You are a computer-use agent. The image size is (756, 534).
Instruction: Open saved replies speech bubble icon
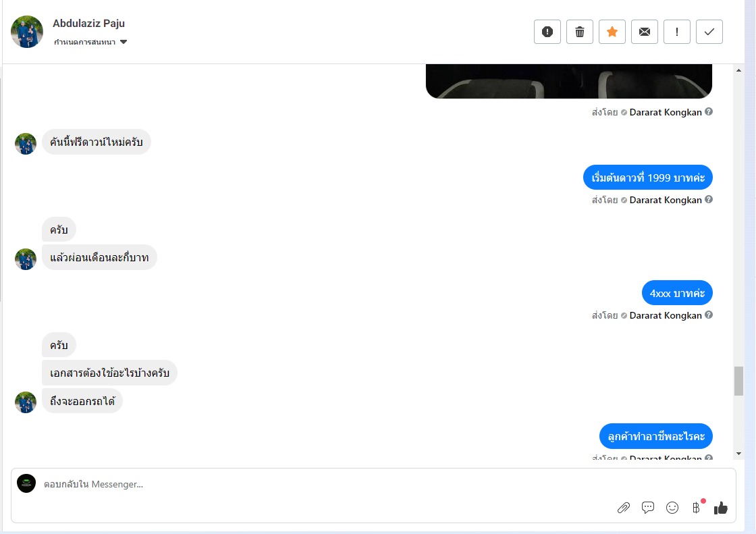(647, 508)
